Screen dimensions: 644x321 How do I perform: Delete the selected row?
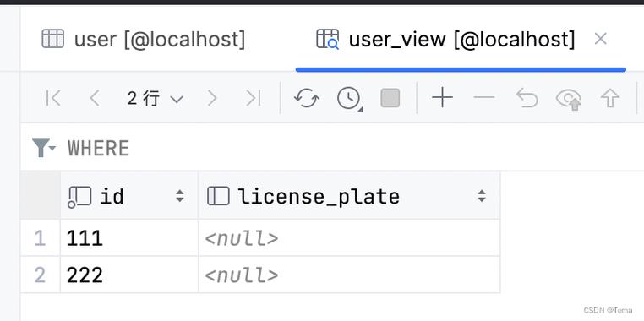tap(484, 98)
